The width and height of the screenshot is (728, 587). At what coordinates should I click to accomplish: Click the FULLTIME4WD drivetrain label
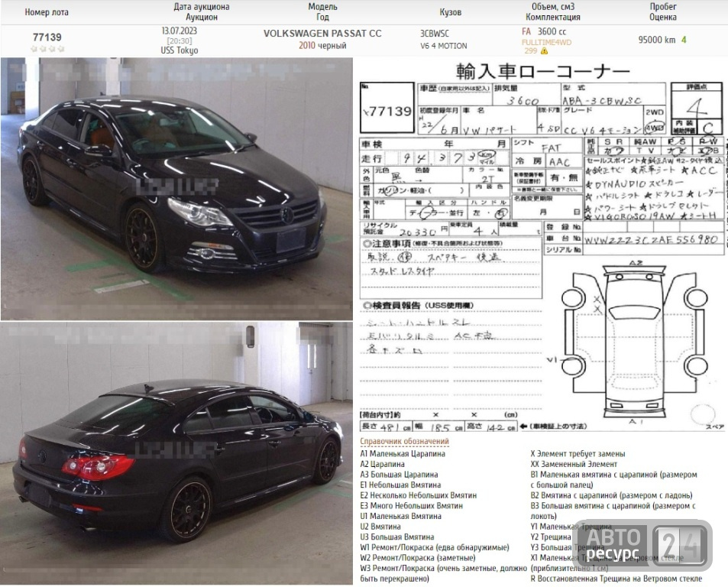pyautogui.click(x=546, y=42)
